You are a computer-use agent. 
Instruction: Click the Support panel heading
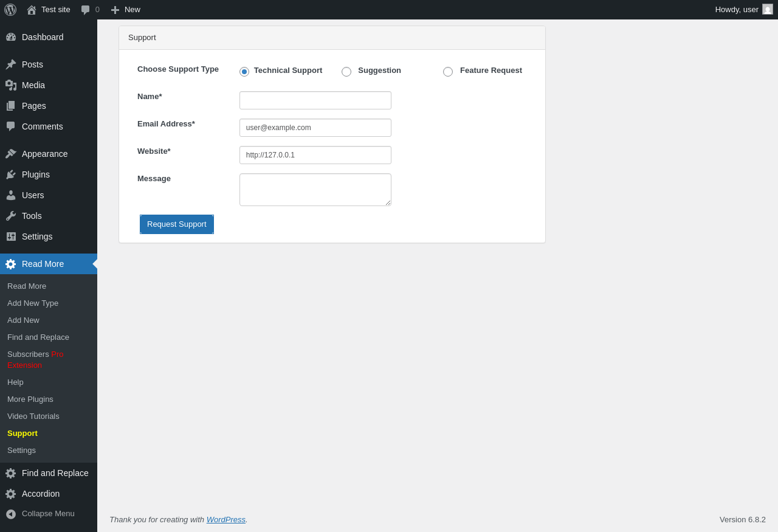click(x=142, y=38)
